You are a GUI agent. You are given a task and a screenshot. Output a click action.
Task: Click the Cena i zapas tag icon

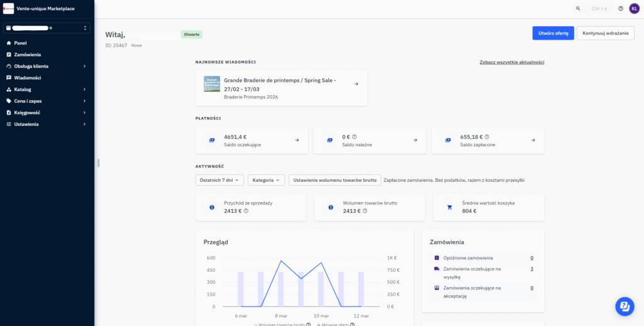point(9,101)
